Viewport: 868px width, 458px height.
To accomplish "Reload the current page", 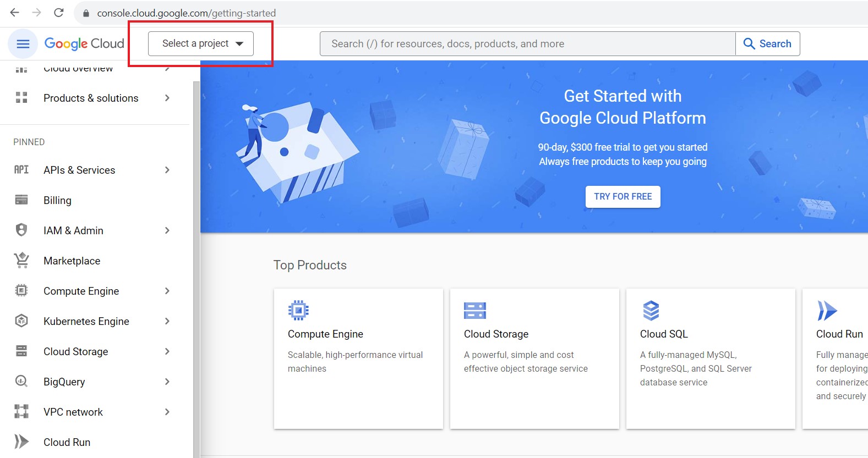I will (59, 13).
